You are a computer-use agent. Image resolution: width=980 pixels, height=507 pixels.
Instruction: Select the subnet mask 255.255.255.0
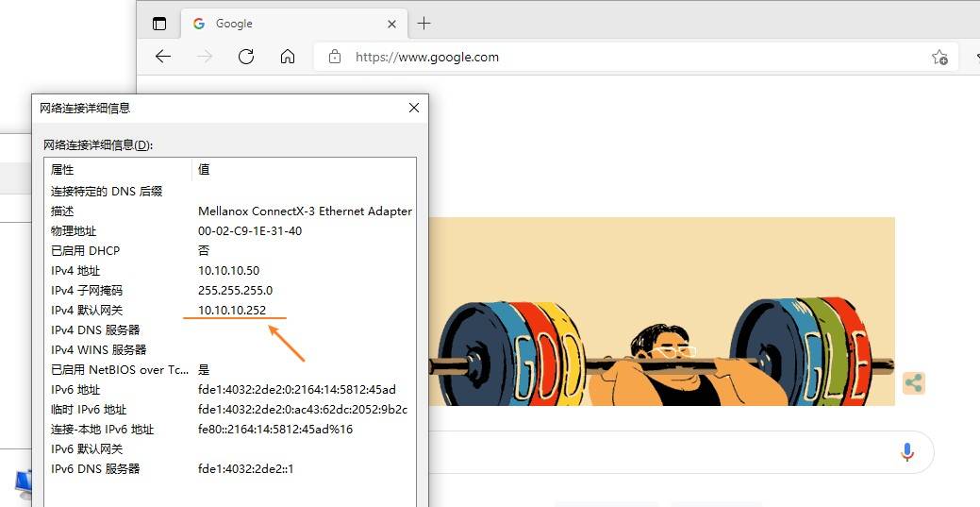[236, 291]
